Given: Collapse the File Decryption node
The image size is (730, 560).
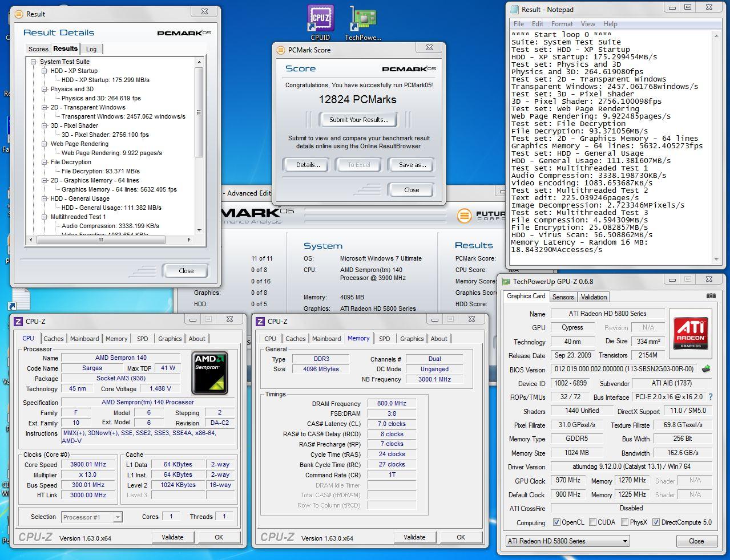Looking at the screenshot, I should pos(45,162).
